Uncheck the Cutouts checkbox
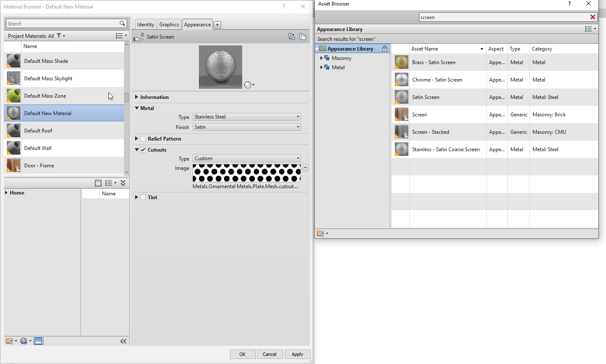 tap(143, 150)
